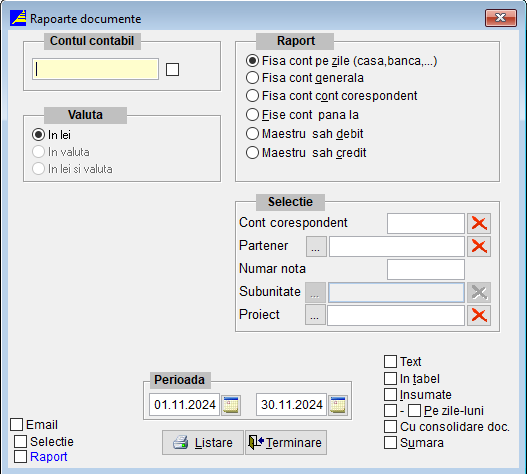Check the Email option
The width and height of the screenshot is (528, 474).
(16, 425)
